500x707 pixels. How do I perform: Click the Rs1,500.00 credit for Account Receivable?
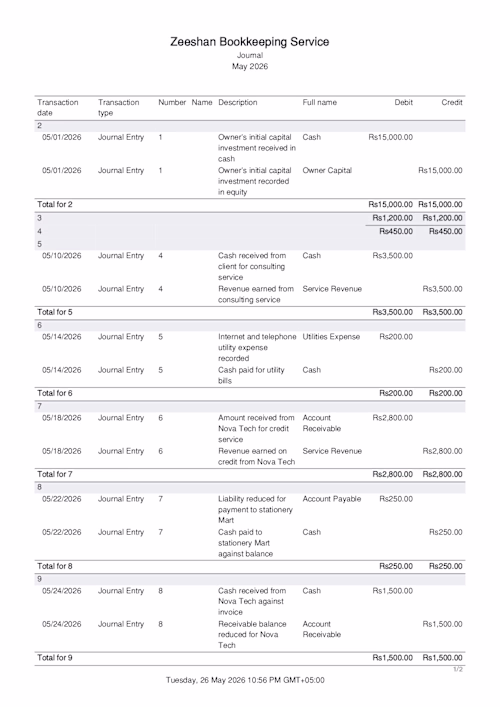click(442, 624)
